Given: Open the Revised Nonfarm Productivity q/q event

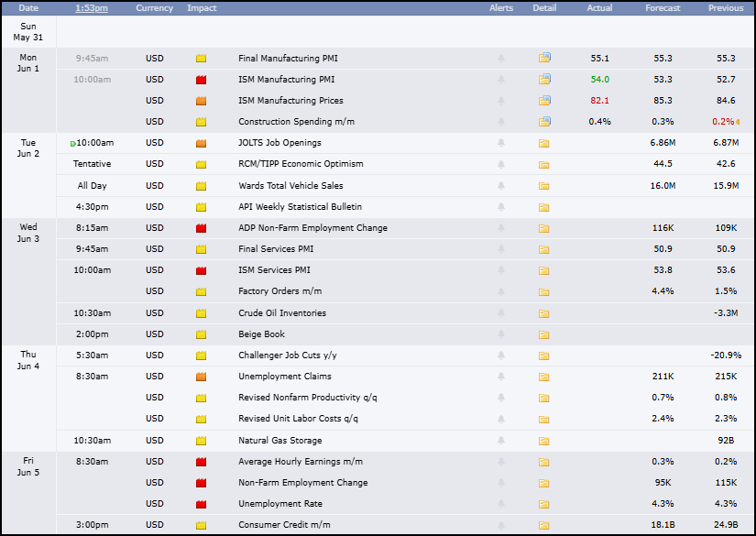Looking at the screenshot, I should point(308,398).
